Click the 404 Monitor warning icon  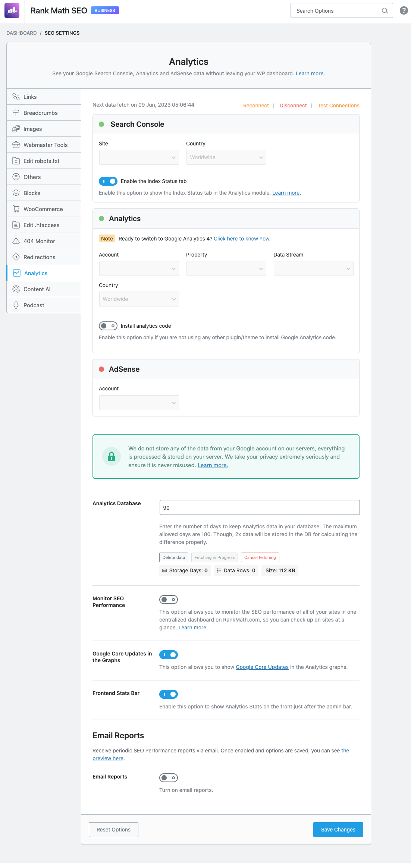16,241
